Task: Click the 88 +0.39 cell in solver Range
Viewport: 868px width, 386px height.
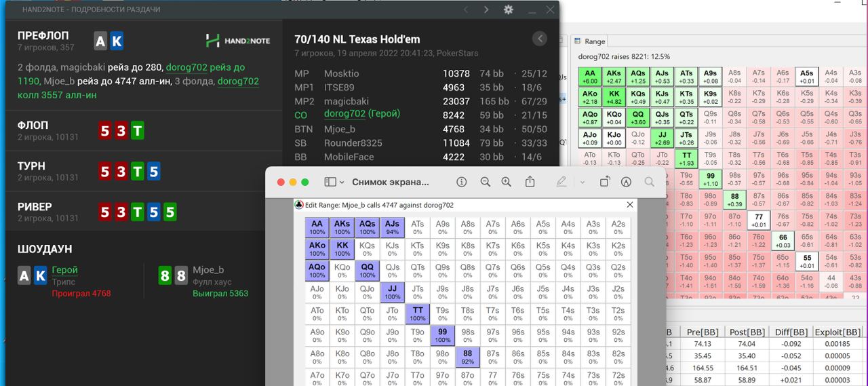Action: pyautogui.click(x=734, y=199)
